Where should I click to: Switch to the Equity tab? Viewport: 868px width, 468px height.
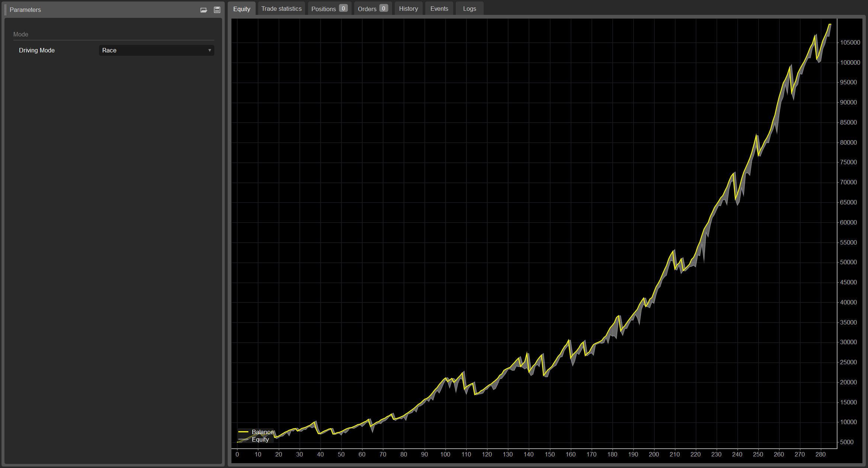tap(241, 9)
